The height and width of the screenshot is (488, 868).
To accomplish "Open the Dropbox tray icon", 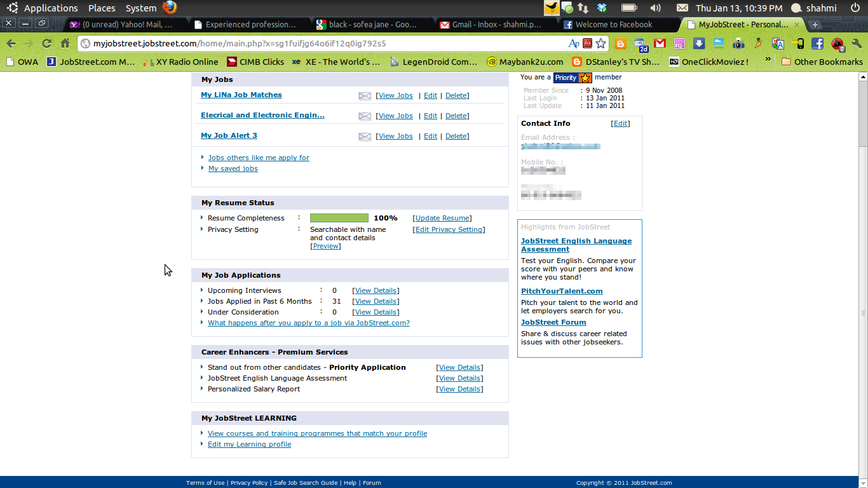I will (x=602, y=8).
